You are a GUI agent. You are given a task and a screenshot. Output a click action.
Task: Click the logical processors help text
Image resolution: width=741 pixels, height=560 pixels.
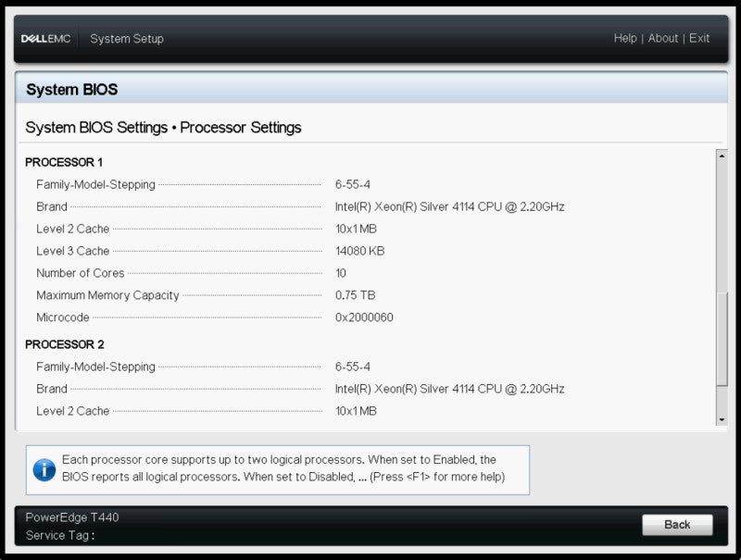[x=283, y=468]
